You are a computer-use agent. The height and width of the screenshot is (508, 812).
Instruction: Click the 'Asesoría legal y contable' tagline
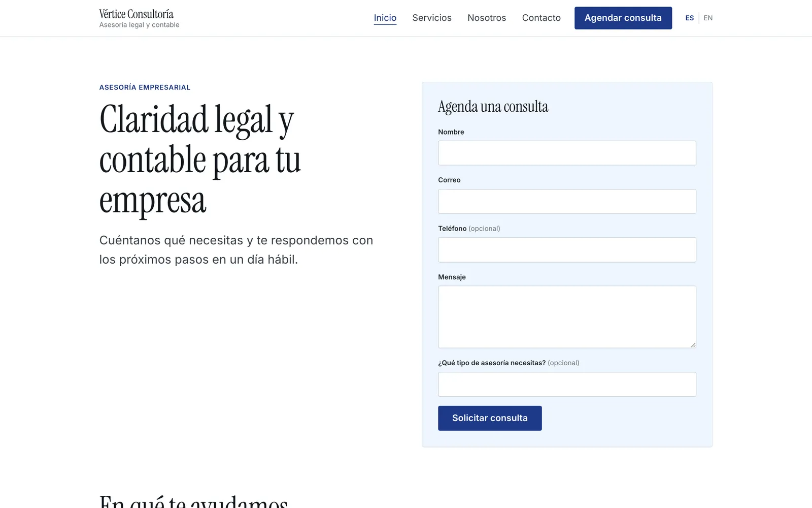139,25
